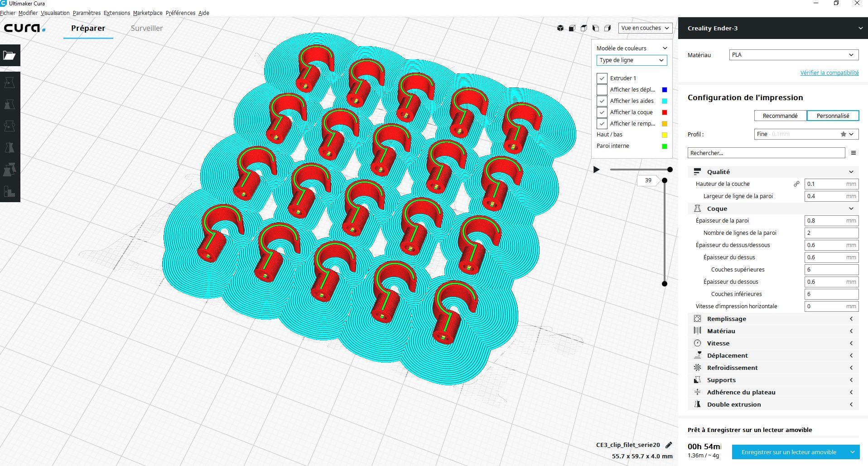
Task: Open the Type de ligne color scheme dropdown
Action: pos(632,60)
